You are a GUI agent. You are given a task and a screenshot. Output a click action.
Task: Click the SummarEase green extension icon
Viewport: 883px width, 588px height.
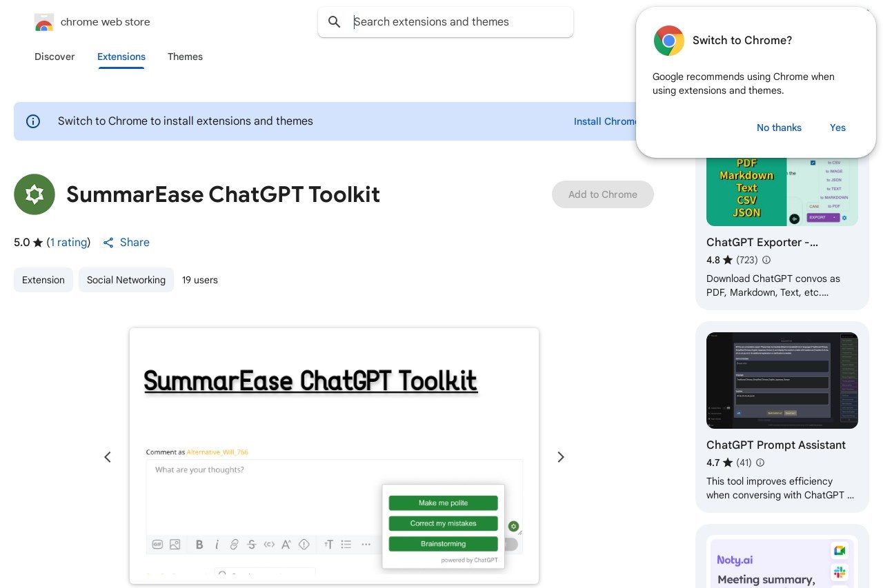pos(34,194)
